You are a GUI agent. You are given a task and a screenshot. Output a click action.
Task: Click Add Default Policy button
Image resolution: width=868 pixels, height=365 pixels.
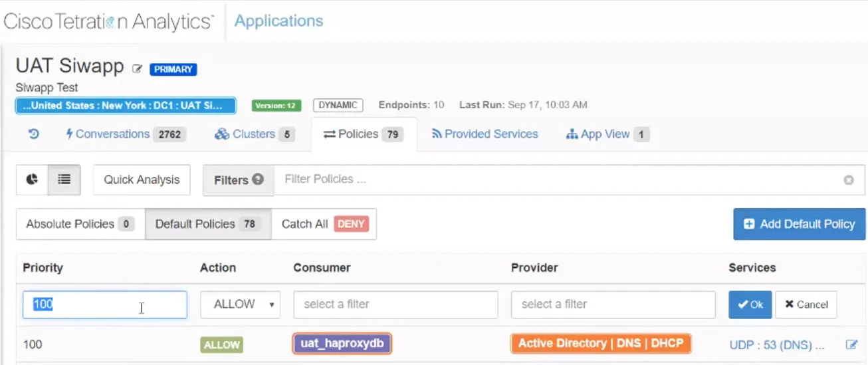(x=800, y=224)
